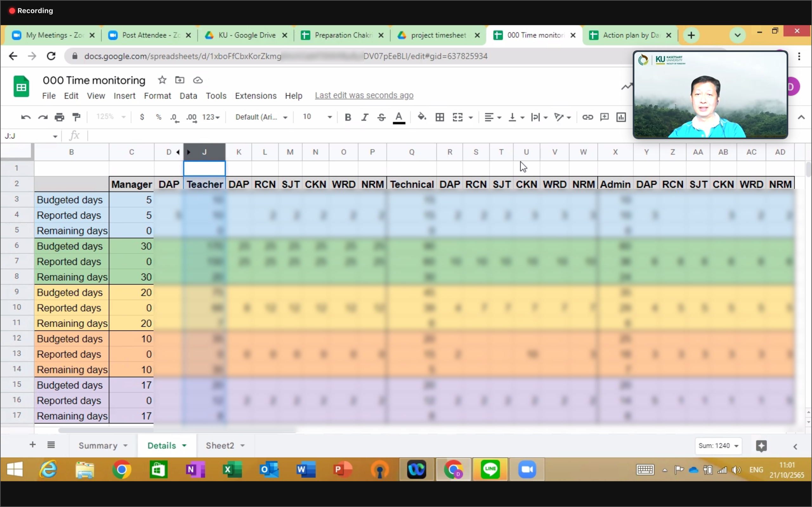
Task: Toggle bold formatting
Action: tap(348, 117)
